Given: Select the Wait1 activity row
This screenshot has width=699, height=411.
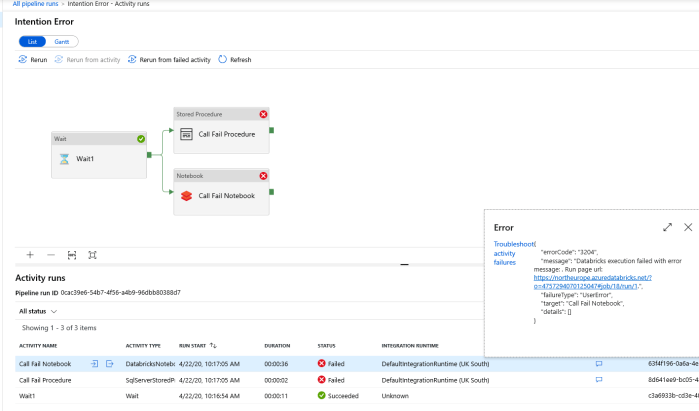Looking at the screenshot, I should (x=357, y=395).
